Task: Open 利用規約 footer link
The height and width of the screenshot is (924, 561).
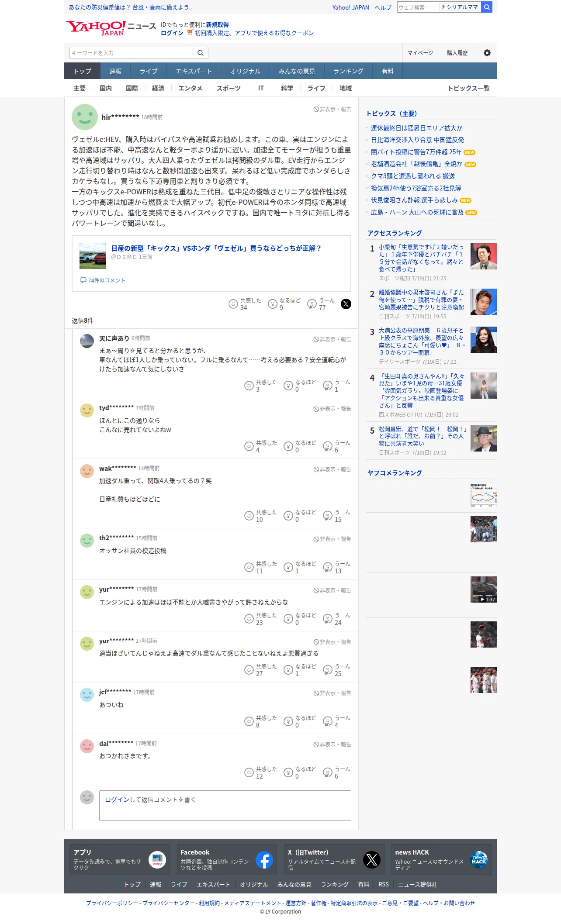Action: [209, 903]
